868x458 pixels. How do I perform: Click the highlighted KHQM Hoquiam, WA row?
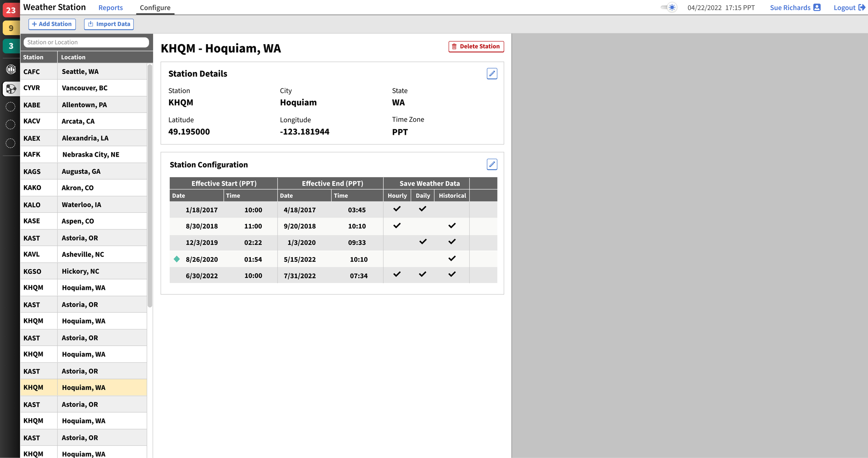click(x=84, y=387)
